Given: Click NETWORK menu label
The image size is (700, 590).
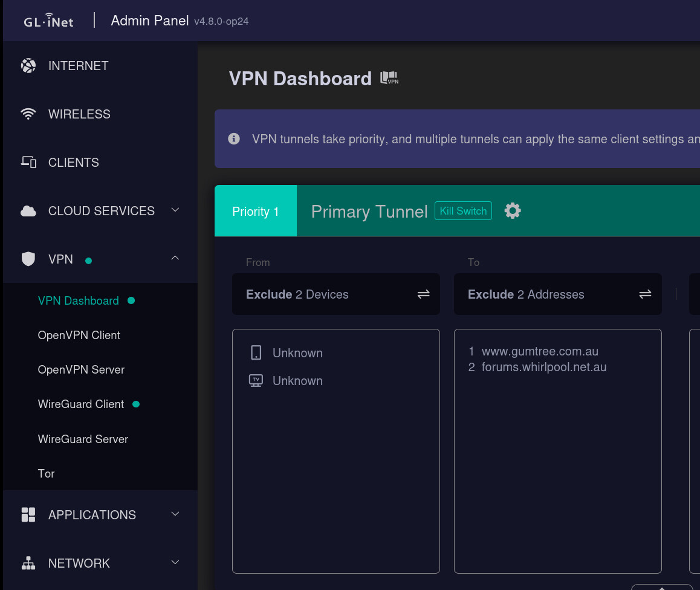Looking at the screenshot, I should pos(79,563).
